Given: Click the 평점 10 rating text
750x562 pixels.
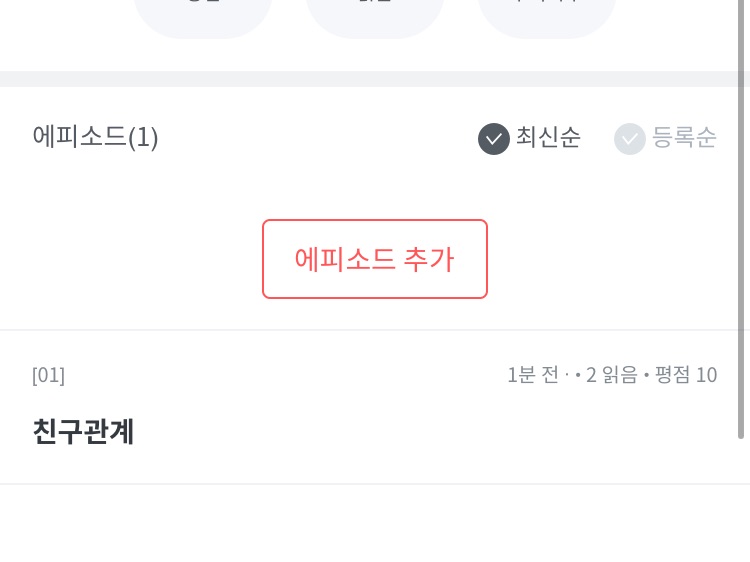Looking at the screenshot, I should pos(686,375).
